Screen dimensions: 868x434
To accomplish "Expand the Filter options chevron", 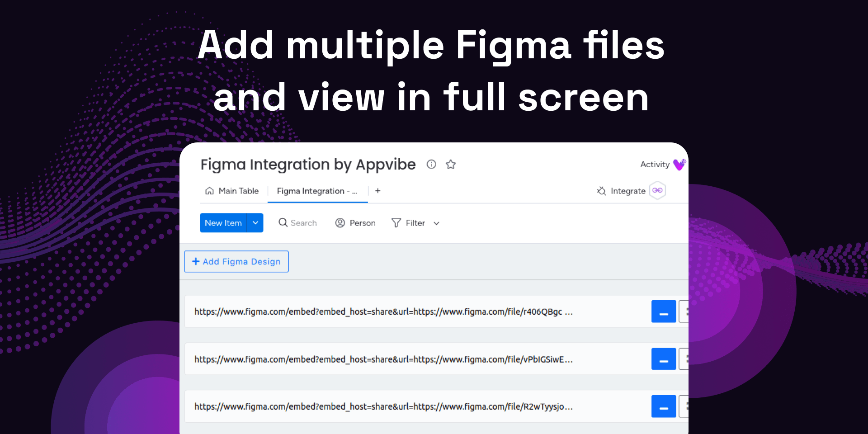I will [x=435, y=223].
